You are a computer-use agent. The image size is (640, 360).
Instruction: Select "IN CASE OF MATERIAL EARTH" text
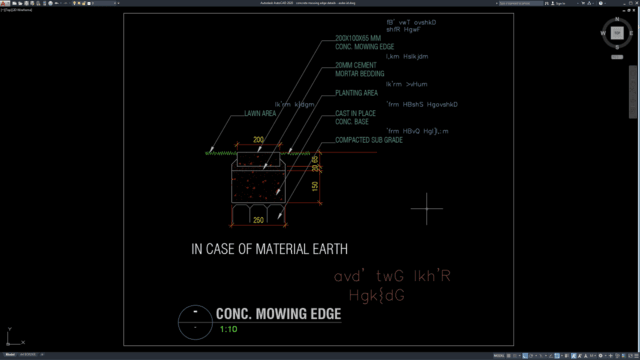(x=269, y=249)
